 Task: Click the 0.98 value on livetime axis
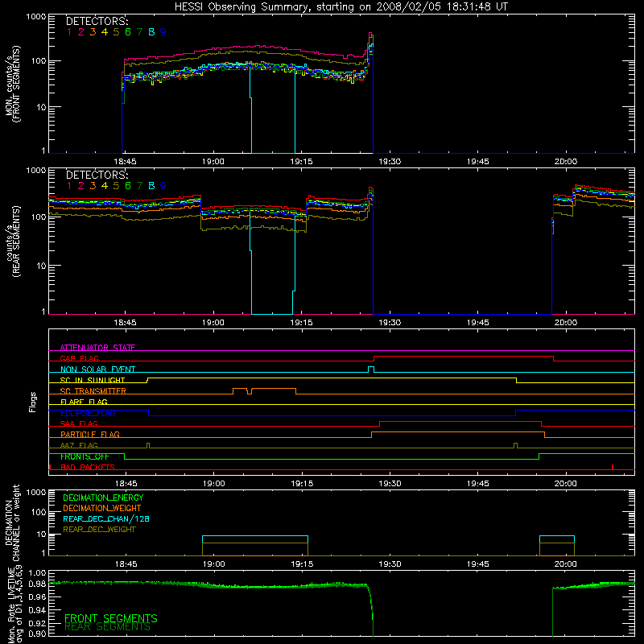pos(38,584)
